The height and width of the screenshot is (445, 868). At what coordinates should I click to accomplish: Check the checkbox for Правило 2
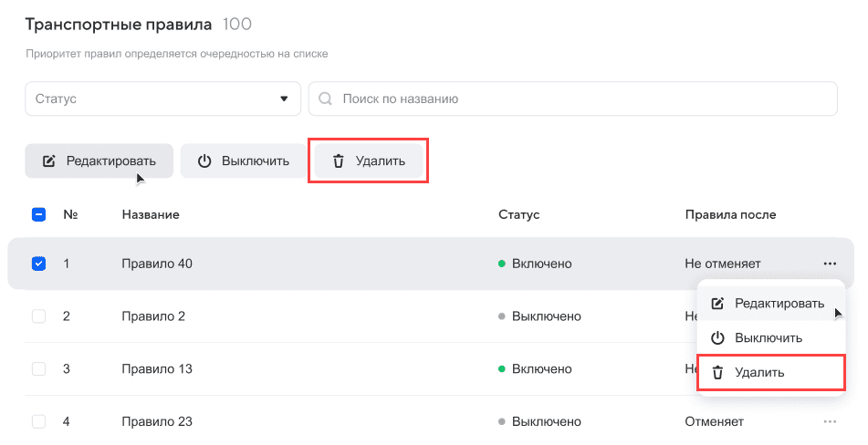click(38, 316)
